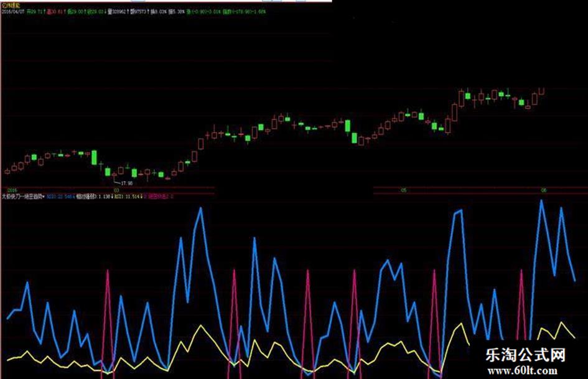Click the 2016 year label on time axis
This screenshot has width=588, height=379.
[x=12, y=190]
